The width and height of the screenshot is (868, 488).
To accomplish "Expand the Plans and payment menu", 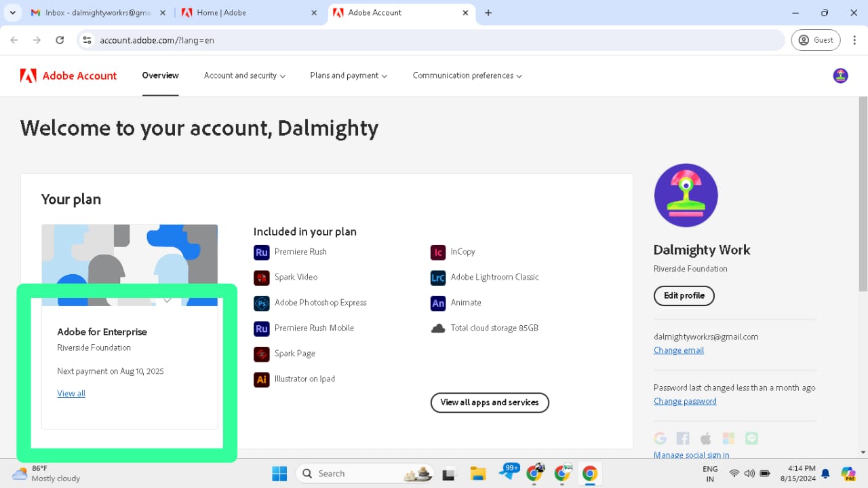I will tap(349, 75).
